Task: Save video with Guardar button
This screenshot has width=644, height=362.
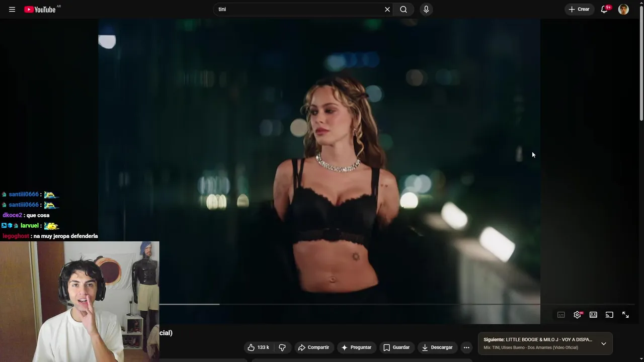Action: click(396, 347)
